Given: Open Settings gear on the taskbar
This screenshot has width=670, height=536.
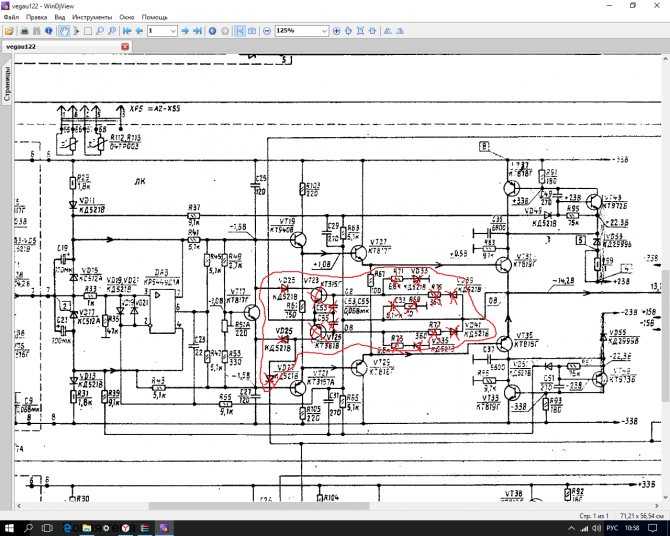Looking at the screenshot, I should [x=106, y=528].
